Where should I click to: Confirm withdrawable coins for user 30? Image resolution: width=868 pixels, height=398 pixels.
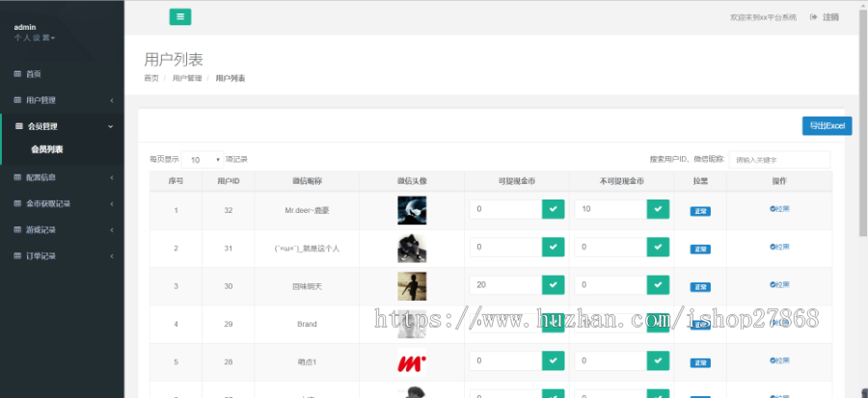tap(553, 284)
